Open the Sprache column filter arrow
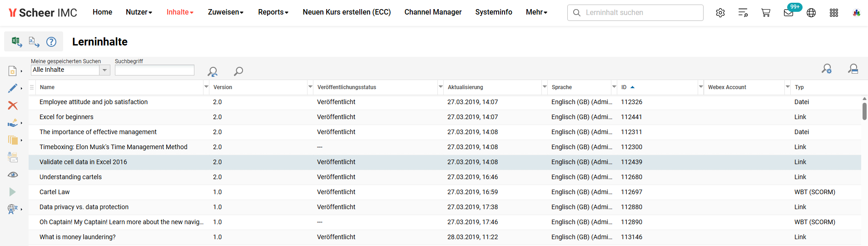 (614, 87)
